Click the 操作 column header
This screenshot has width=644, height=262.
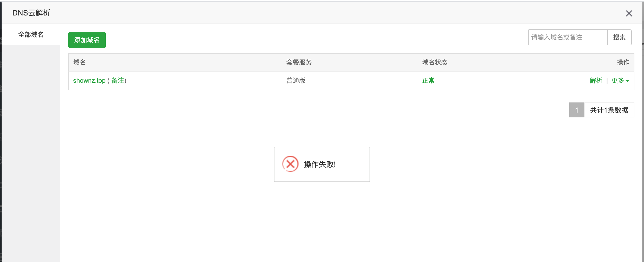[x=623, y=62]
